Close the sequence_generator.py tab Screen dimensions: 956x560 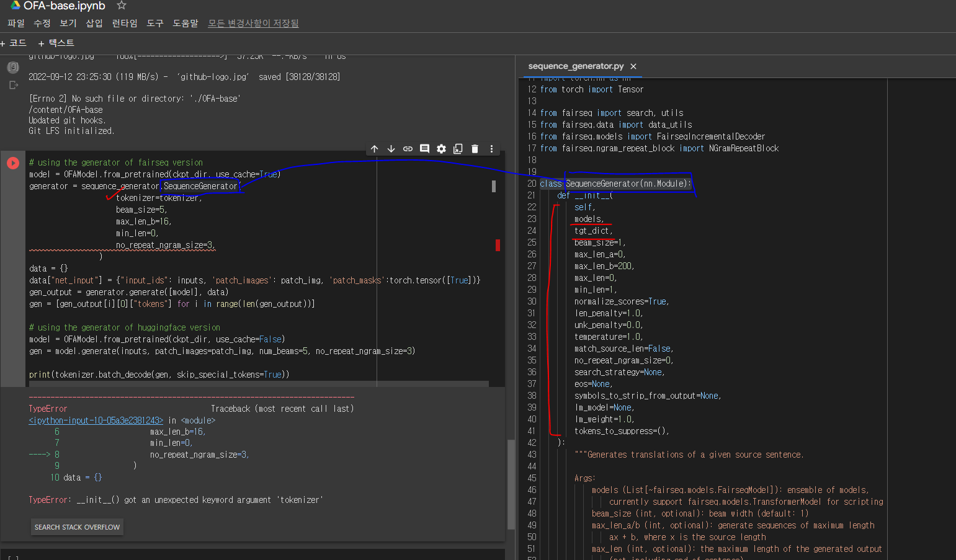point(633,66)
